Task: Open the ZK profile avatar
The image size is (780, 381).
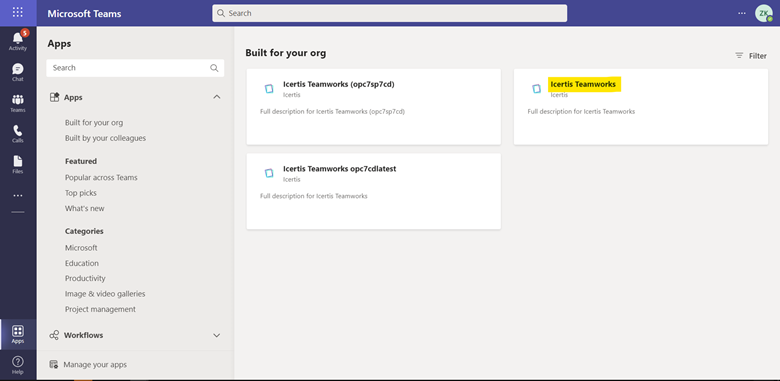Action: point(764,13)
